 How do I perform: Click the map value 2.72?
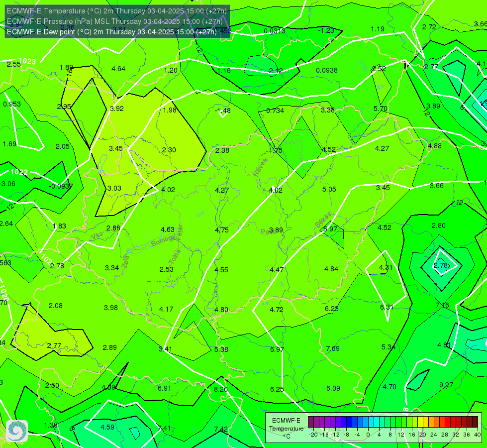pos(429,27)
